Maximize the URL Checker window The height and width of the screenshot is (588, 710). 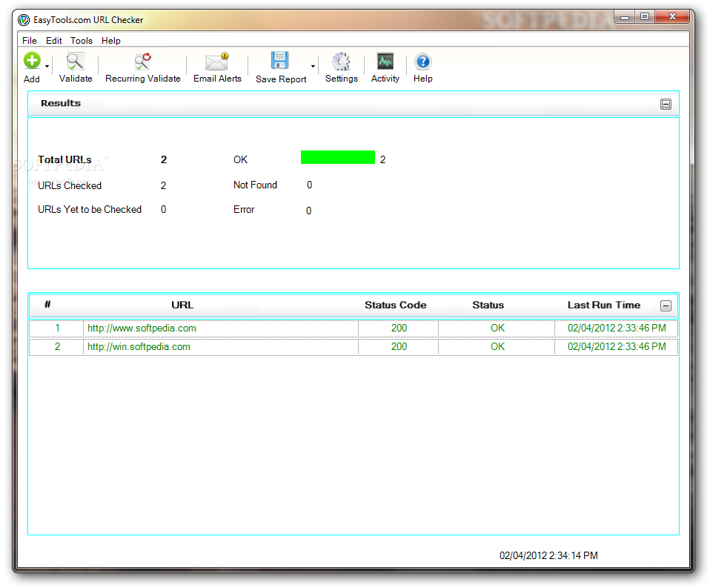click(645, 17)
